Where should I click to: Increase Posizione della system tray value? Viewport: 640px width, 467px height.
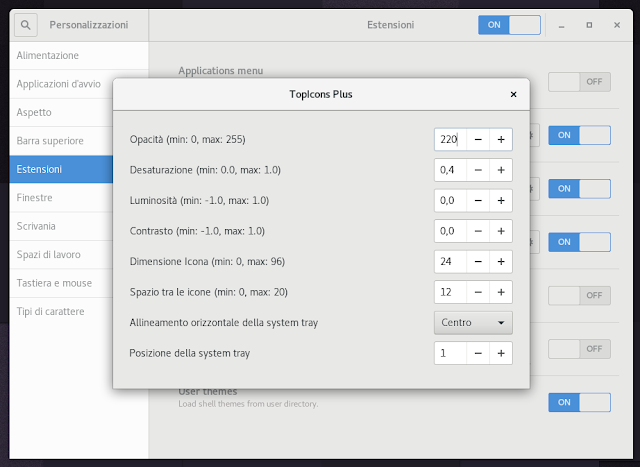click(501, 353)
